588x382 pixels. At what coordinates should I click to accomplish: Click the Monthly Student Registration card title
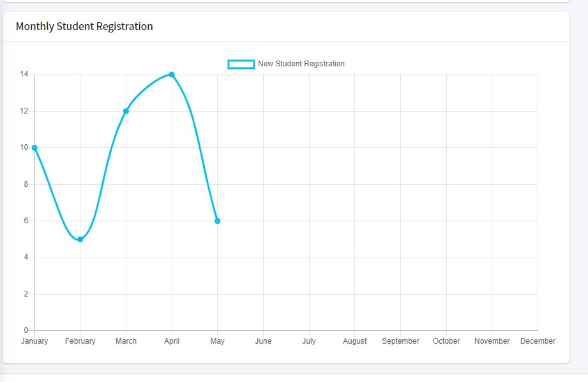pos(84,27)
